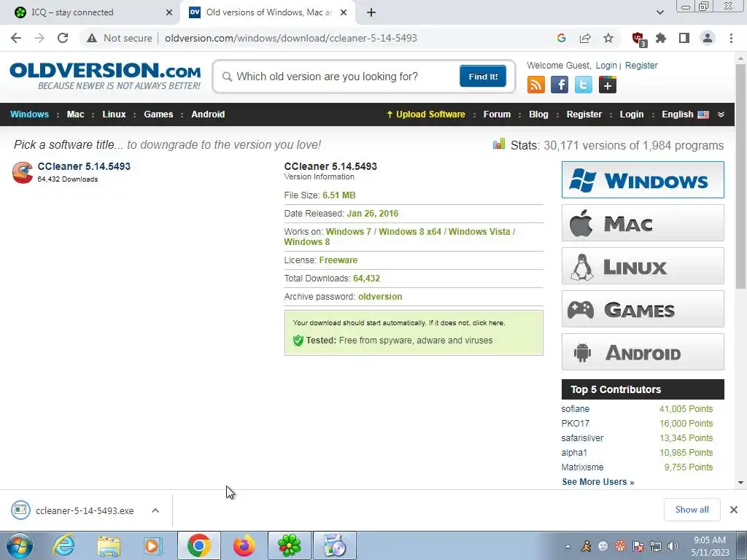Reload the current page
747x560 pixels.
point(63,38)
